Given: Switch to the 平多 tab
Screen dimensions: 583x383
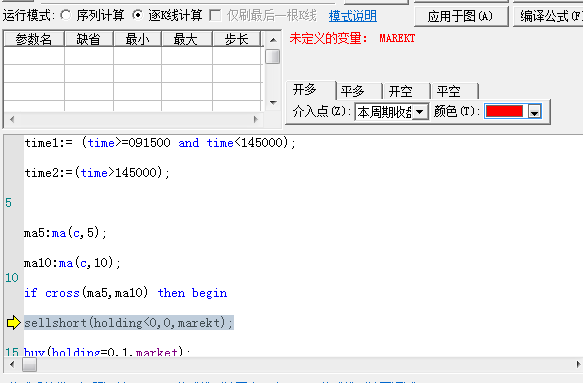Looking at the screenshot, I should coord(358,91).
